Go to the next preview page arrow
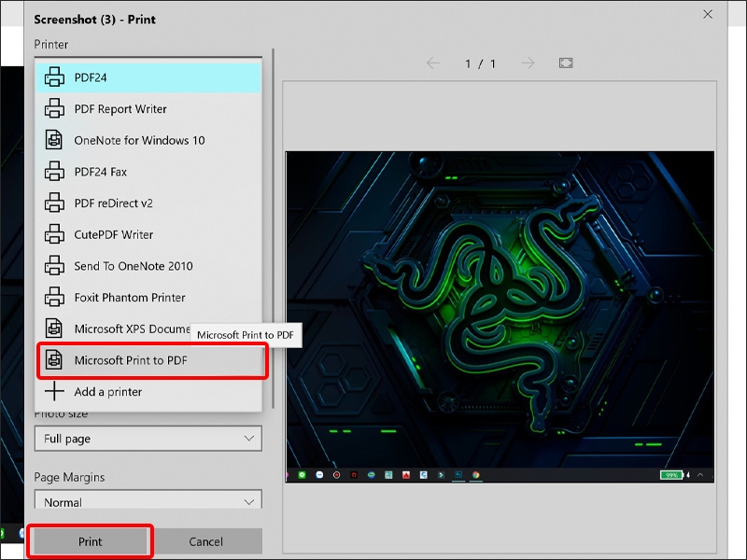747x560 pixels. (528, 63)
